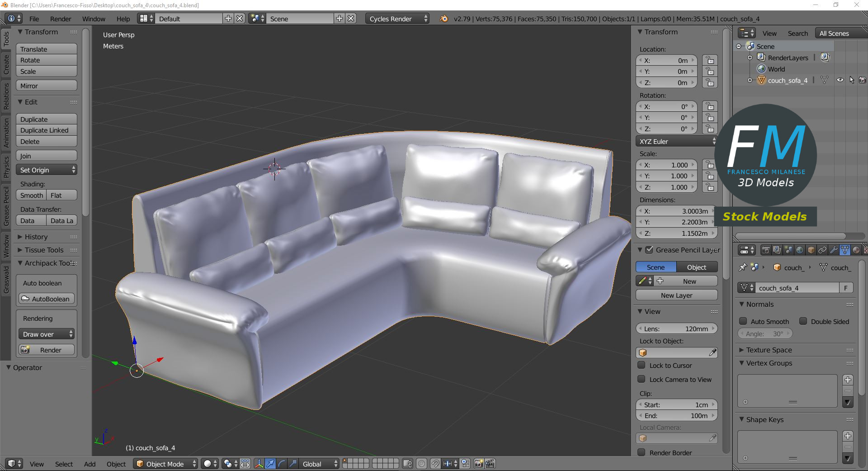Open the File menu
Screen dimensions: 868x471
[34, 19]
